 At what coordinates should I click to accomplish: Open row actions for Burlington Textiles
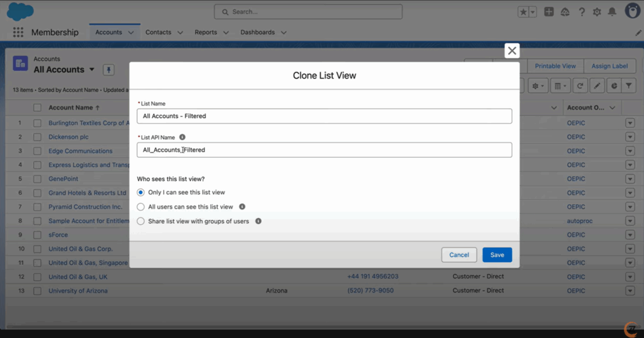630,123
